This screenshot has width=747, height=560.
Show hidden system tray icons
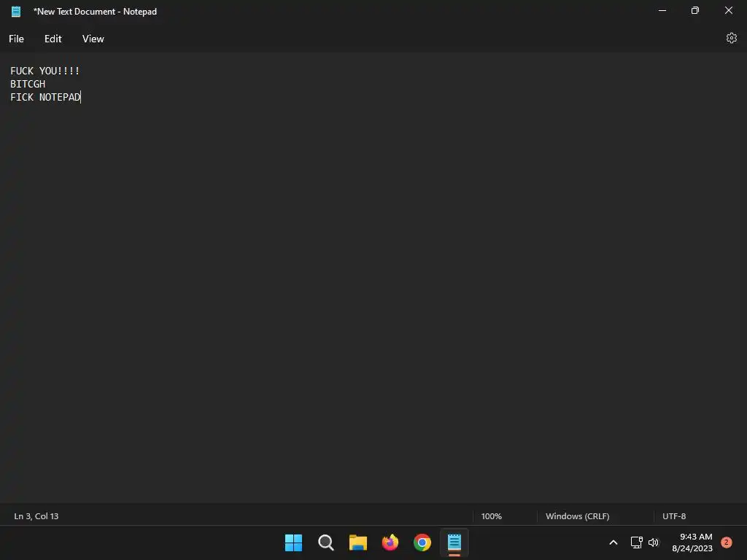tap(614, 542)
